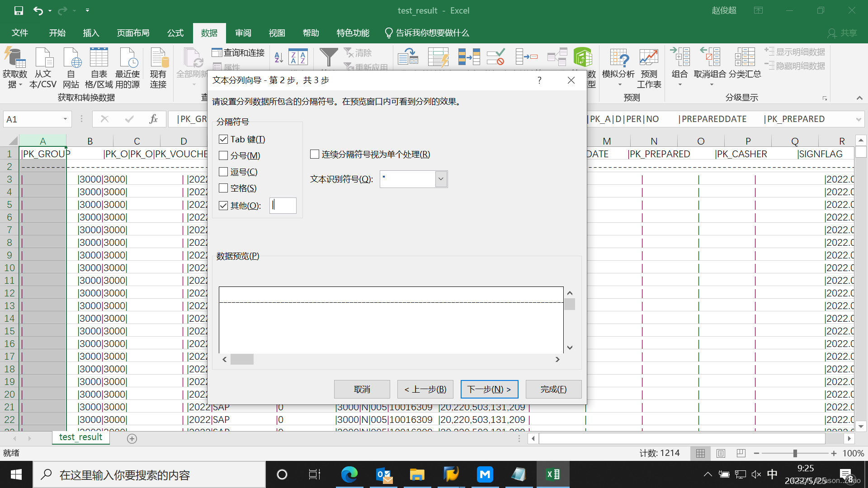
Task: Open Microsoft Edge from taskbar
Action: (349, 474)
